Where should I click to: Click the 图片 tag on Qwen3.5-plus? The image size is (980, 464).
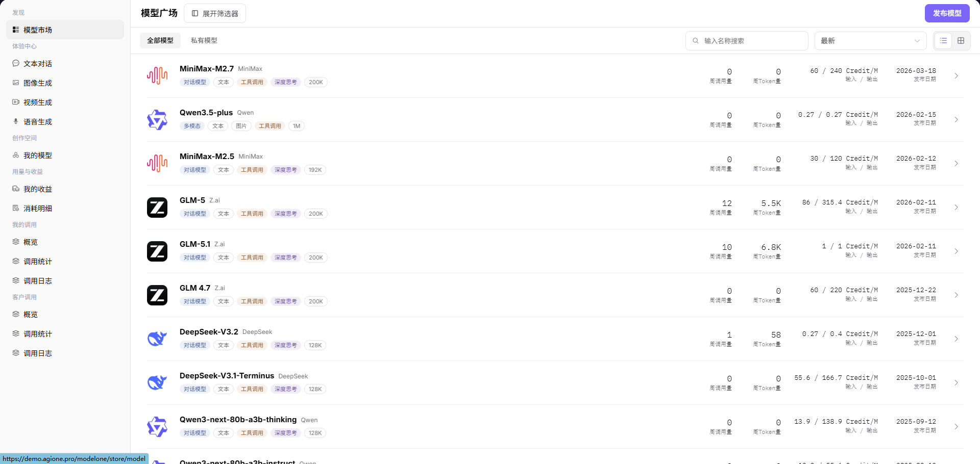point(241,126)
